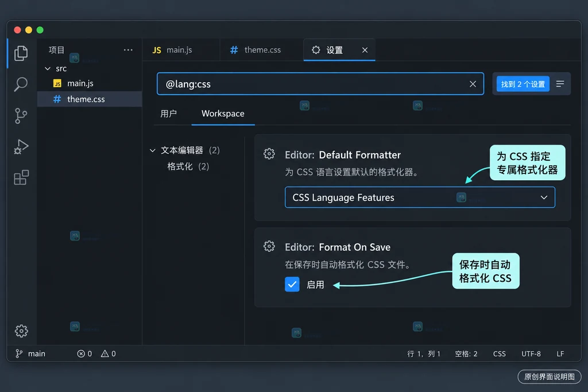This screenshot has width=588, height=392.
Task: Open the Search magnifier in activity bar
Action: click(21, 85)
